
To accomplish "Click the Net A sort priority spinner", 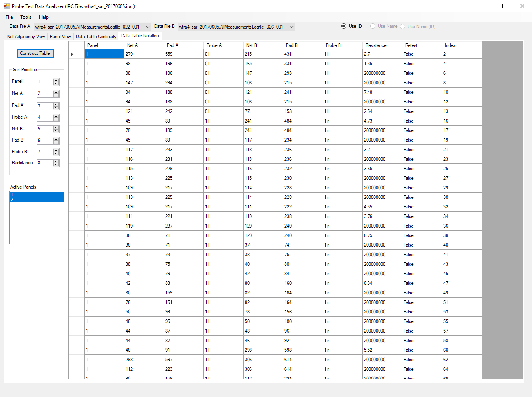I will 56,94.
